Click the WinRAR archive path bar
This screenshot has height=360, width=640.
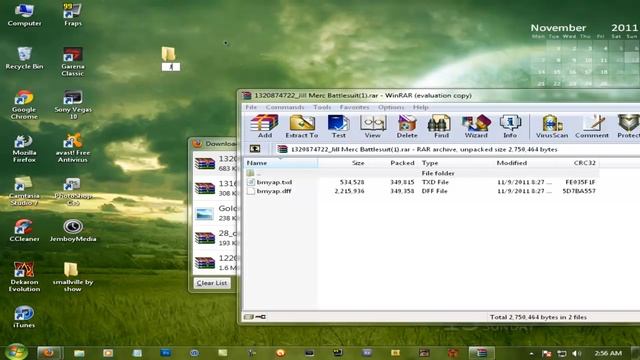point(457,149)
